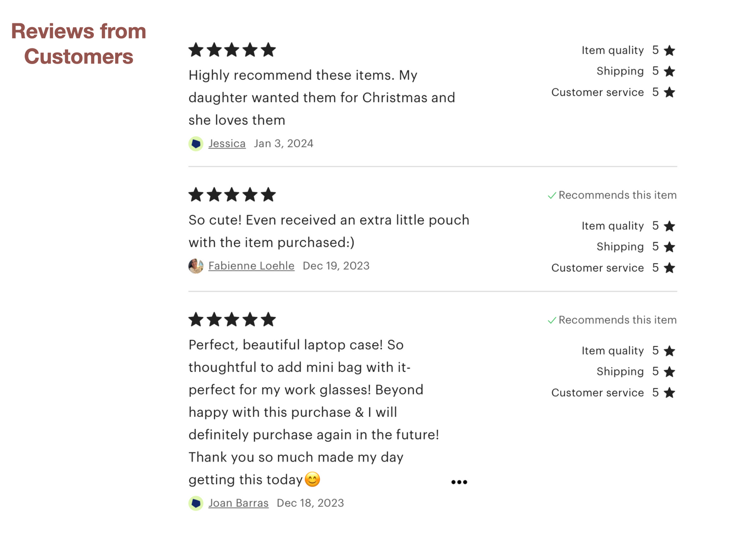Viewport: 753px width, 560px height.
Task: Click Joan's laptop case review text
Action: (x=314, y=412)
